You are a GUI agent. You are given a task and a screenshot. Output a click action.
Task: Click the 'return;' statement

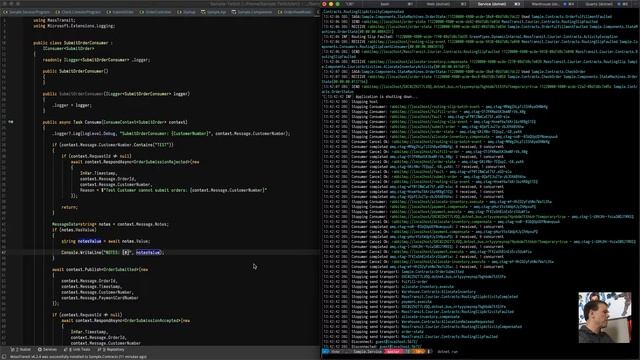coord(69,207)
